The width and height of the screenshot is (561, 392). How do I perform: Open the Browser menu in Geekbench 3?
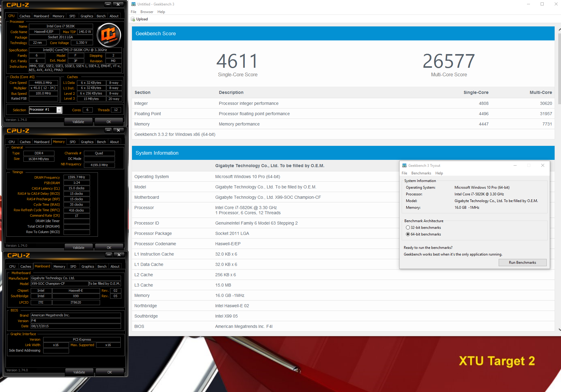pyautogui.click(x=147, y=12)
